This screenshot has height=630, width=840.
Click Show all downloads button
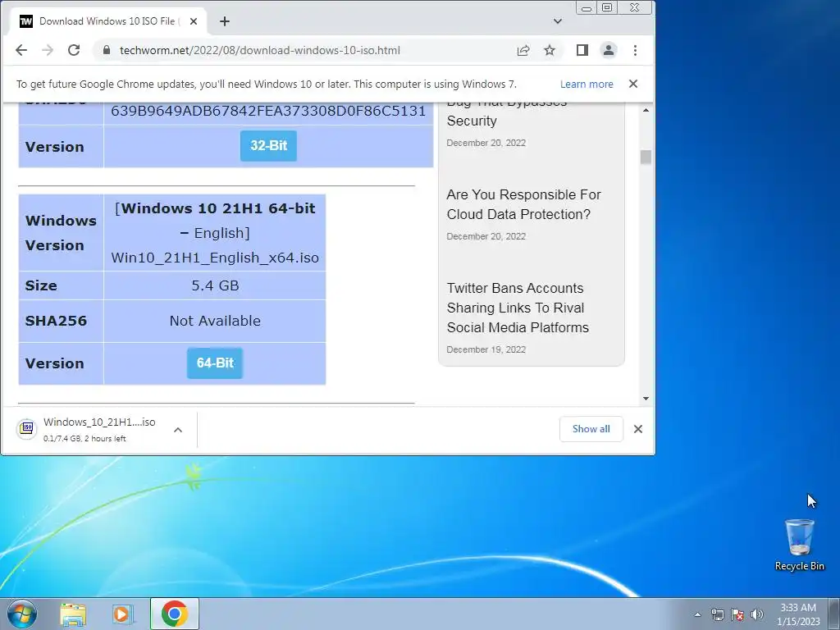[x=591, y=429]
